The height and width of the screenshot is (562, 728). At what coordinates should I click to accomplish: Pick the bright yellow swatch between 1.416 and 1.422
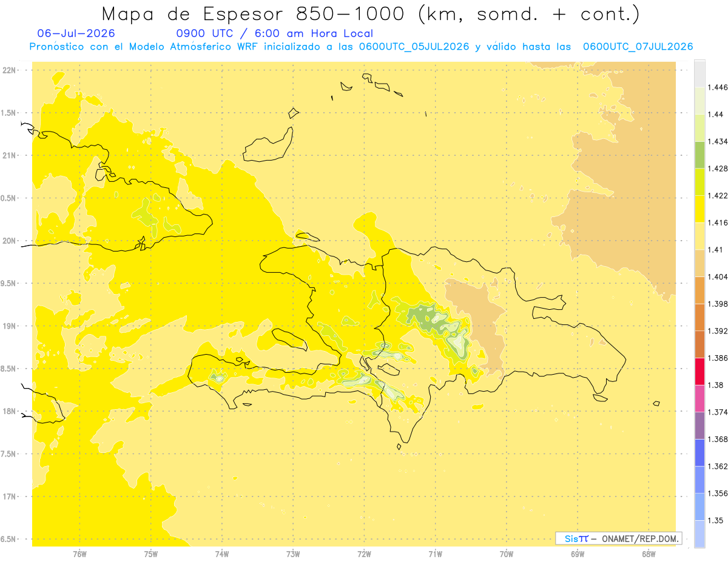pyautogui.click(x=699, y=209)
